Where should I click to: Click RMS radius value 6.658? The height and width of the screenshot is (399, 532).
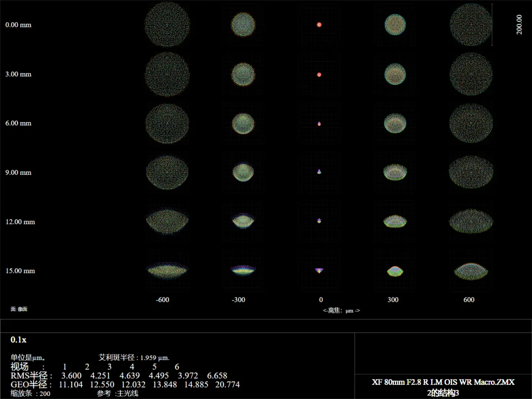(x=217, y=375)
